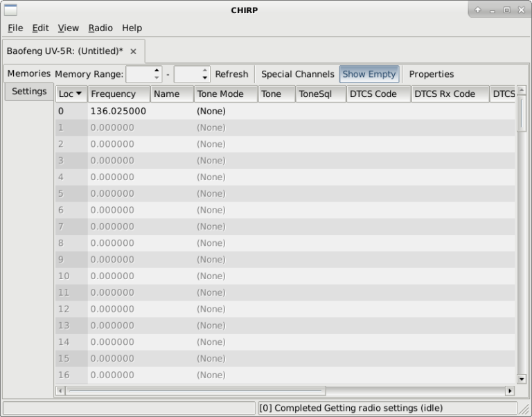
Task: Toggle the Show Empty button
Action: (369, 74)
